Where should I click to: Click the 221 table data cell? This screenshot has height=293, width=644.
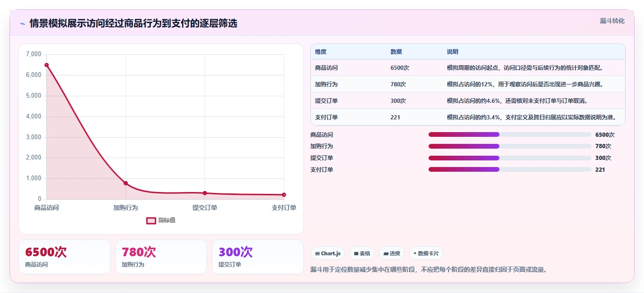point(395,117)
